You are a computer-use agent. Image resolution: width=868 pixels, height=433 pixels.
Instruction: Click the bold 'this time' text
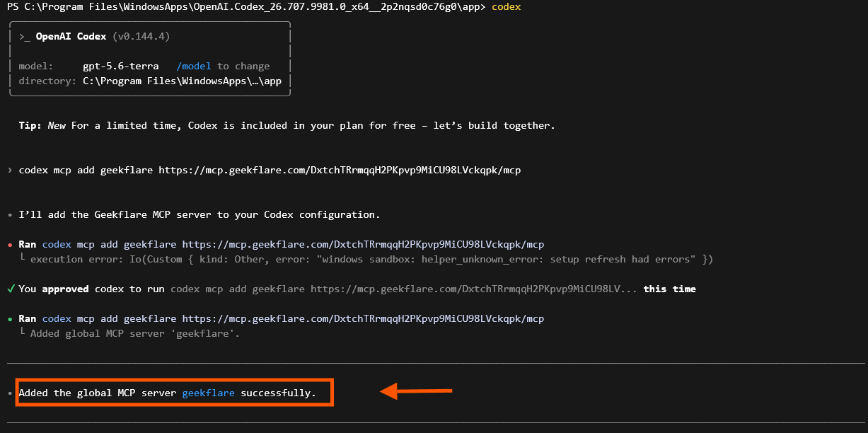tap(669, 289)
